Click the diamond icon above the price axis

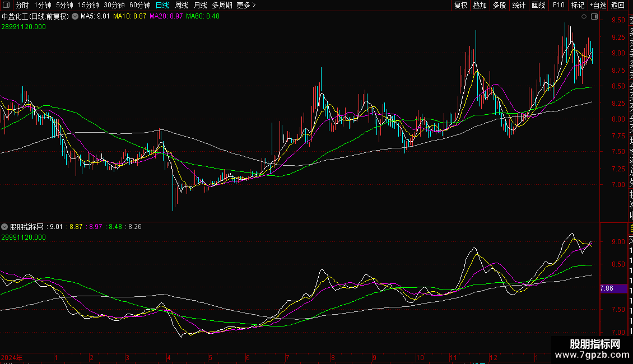[x=584, y=17]
